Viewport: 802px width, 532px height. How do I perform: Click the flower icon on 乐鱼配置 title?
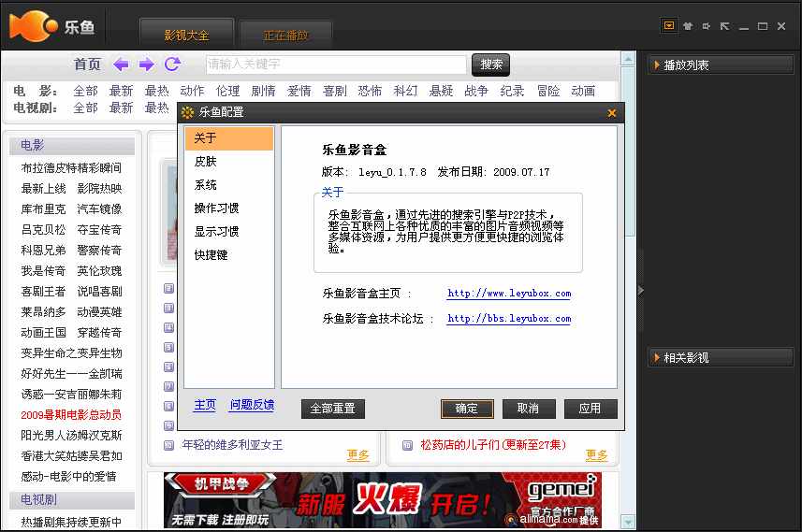(188, 112)
